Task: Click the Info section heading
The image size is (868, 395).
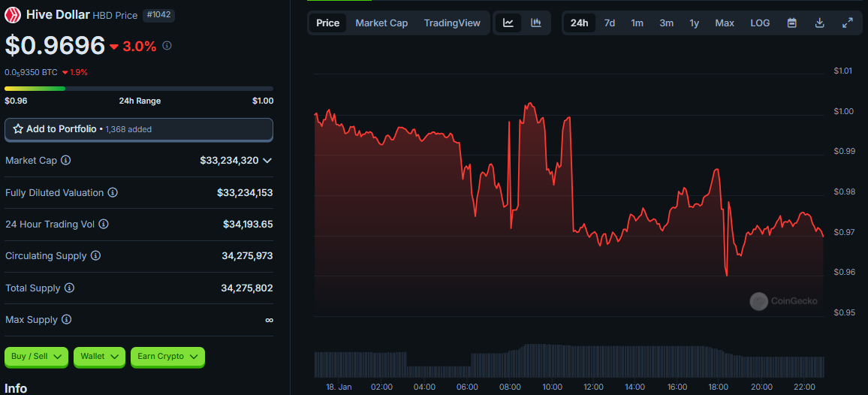Action: pyautogui.click(x=16, y=388)
